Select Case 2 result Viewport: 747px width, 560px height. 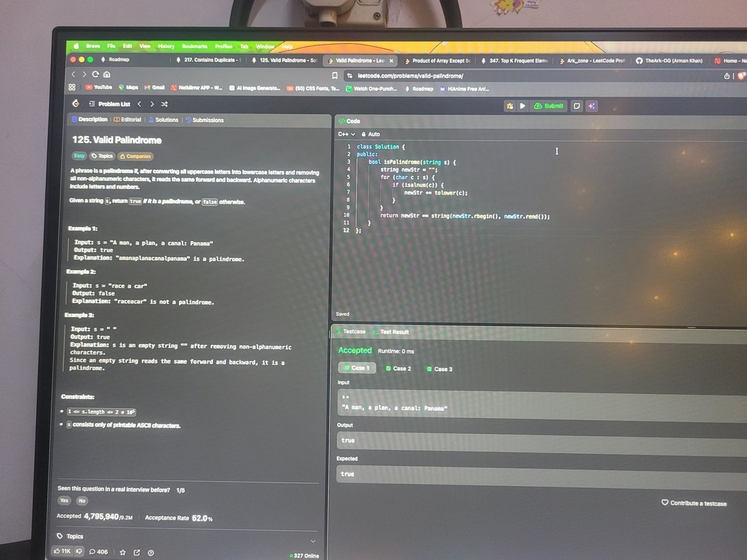[x=398, y=368]
